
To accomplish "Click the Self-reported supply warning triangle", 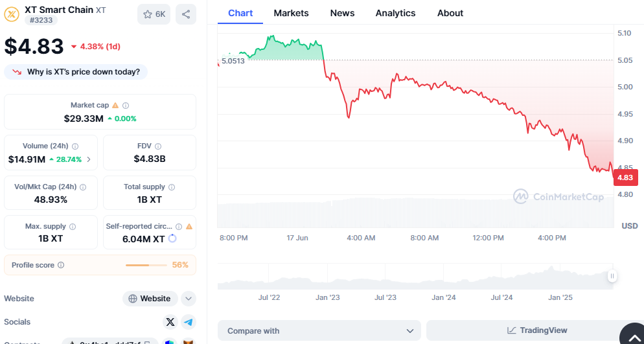I will coord(189,227).
